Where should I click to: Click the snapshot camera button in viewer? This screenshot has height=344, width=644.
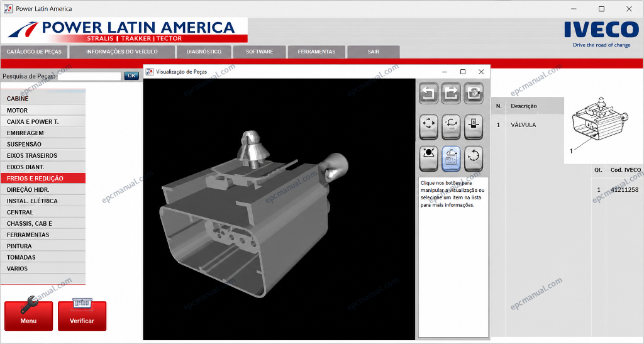(474, 93)
